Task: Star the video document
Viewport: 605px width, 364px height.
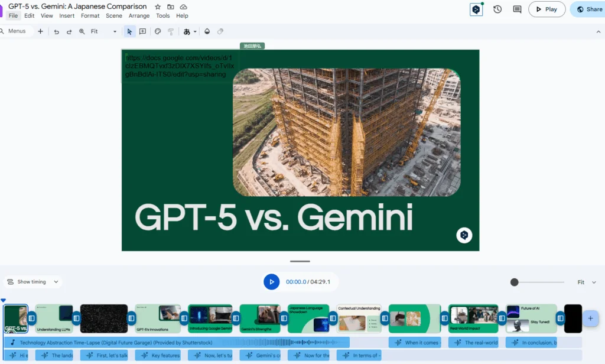Action: [x=158, y=7]
